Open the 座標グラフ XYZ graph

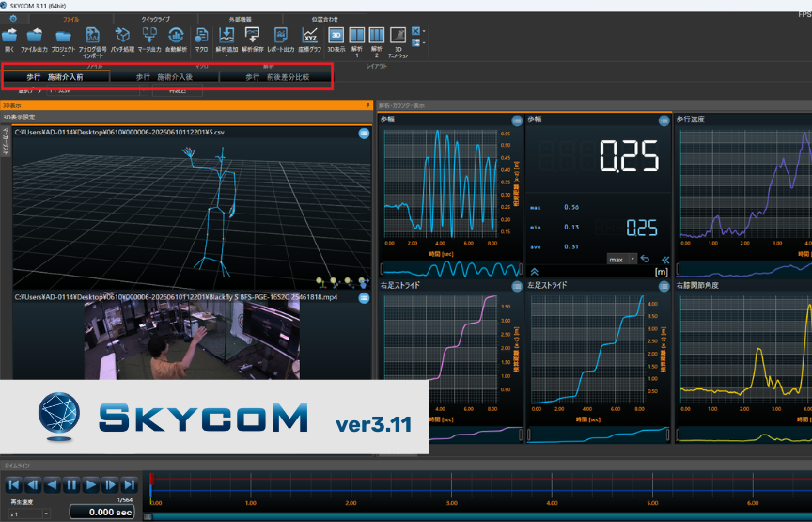[x=310, y=35]
